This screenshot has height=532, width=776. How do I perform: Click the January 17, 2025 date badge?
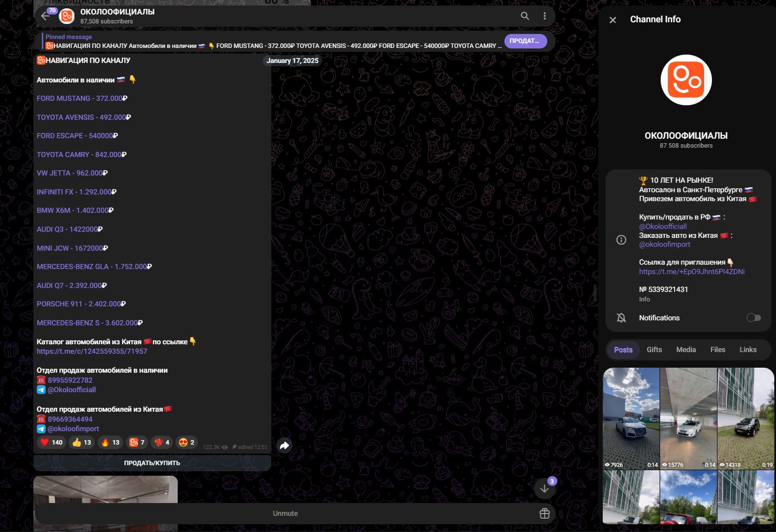292,61
